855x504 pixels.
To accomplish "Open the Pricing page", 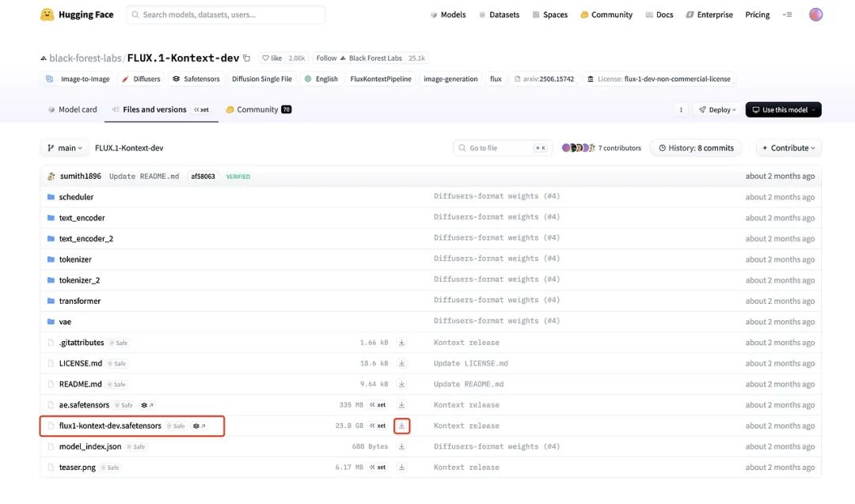I will pos(758,15).
